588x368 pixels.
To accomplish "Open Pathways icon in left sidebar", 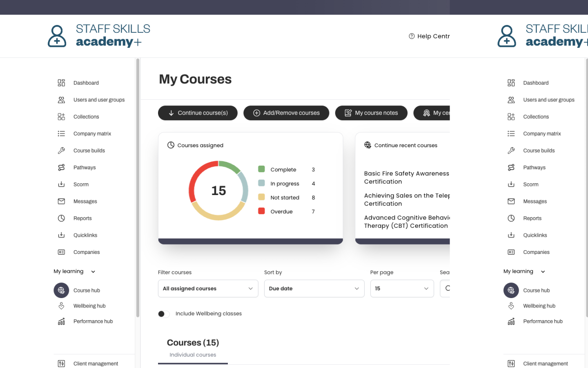I will pos(61,168).
